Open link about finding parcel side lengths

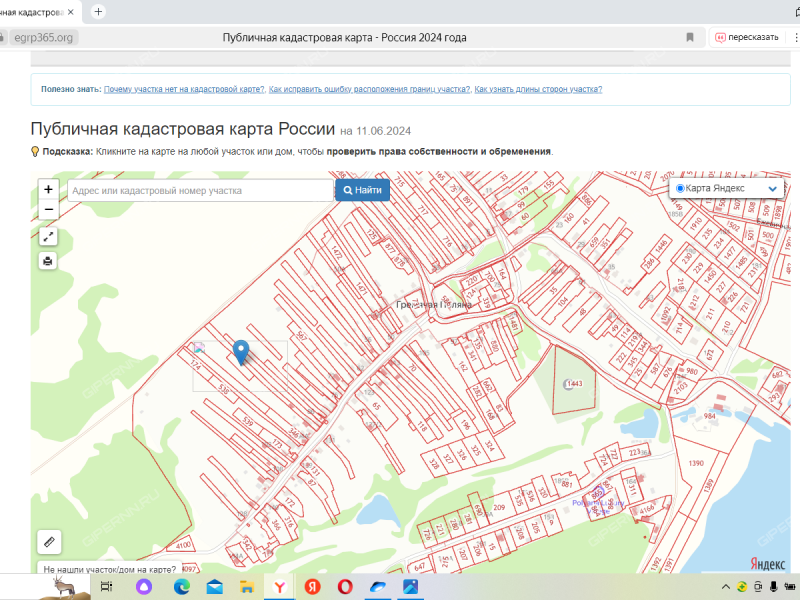click(x=538, y=89)
